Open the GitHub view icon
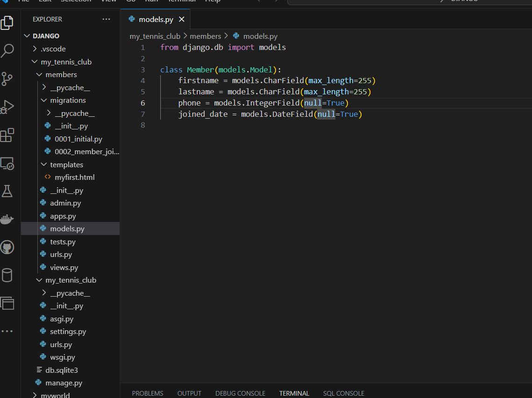 (x=7, y=247)
